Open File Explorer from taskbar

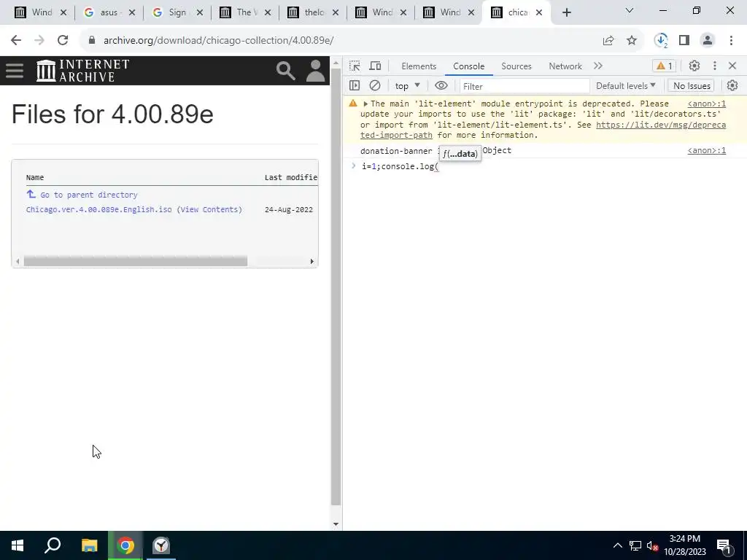tap(89, 545)
